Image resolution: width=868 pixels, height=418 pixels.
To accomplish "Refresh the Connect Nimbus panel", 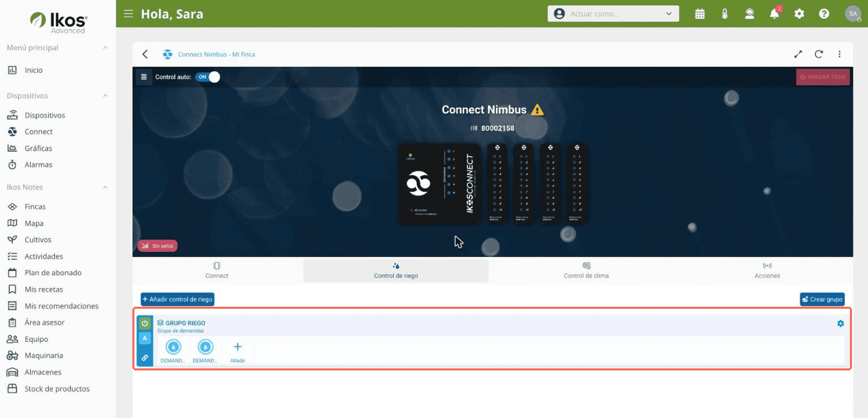I will 819,54.
